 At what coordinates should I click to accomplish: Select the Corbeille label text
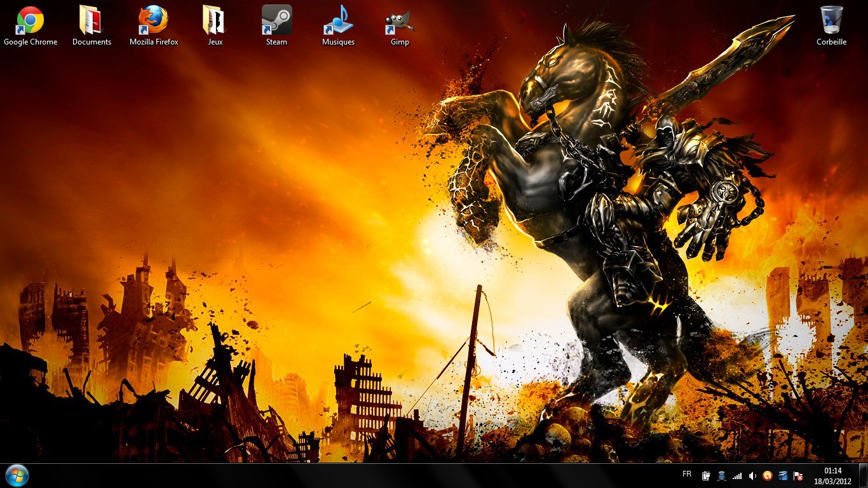(831, 42)
